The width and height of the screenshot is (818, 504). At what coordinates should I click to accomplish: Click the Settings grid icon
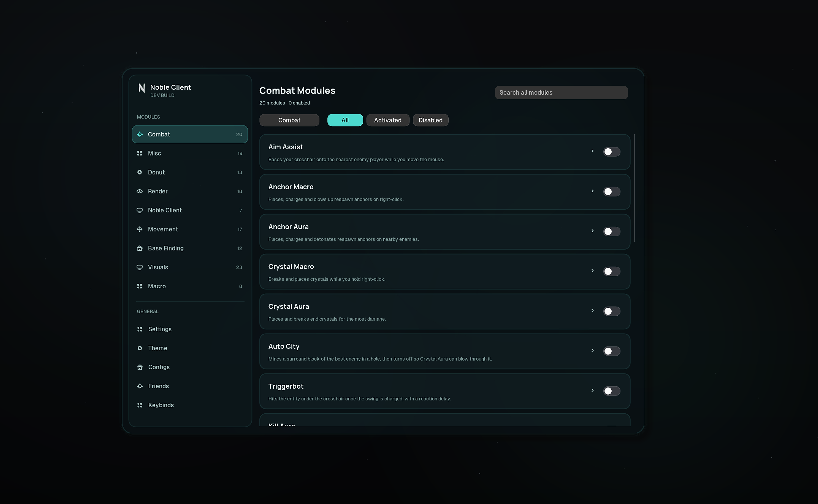pos(140,329)
